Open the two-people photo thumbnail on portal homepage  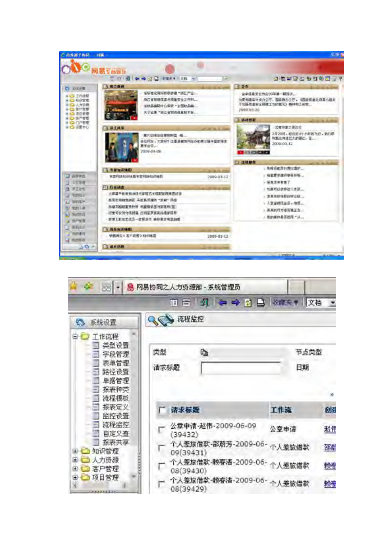122,147
